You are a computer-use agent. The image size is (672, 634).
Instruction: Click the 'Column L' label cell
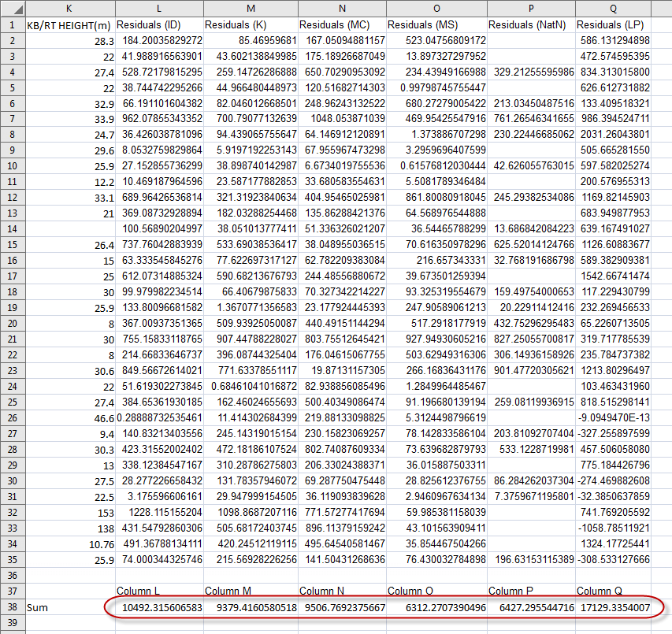(x=159, y=591)
